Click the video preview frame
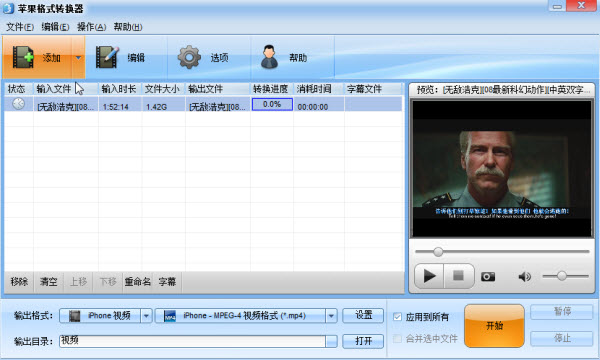 pyautogui.click(x=502, y=169)
